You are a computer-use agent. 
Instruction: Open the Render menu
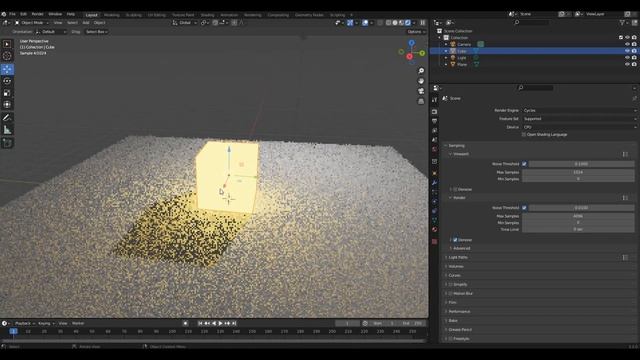[x=37, y=14]
